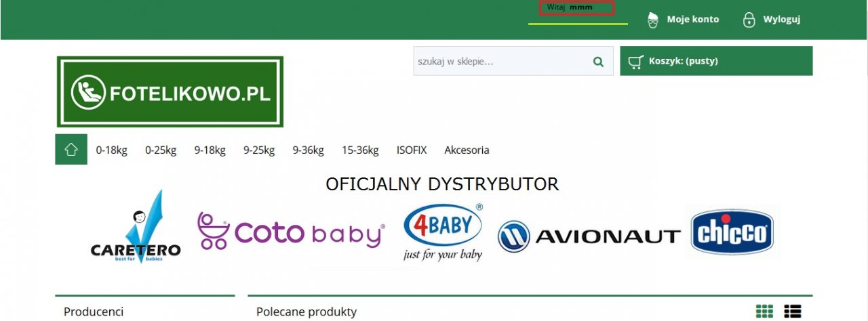Open the Caretero brand logo
The width and height of the screenshot is (868, 321).
136,227
